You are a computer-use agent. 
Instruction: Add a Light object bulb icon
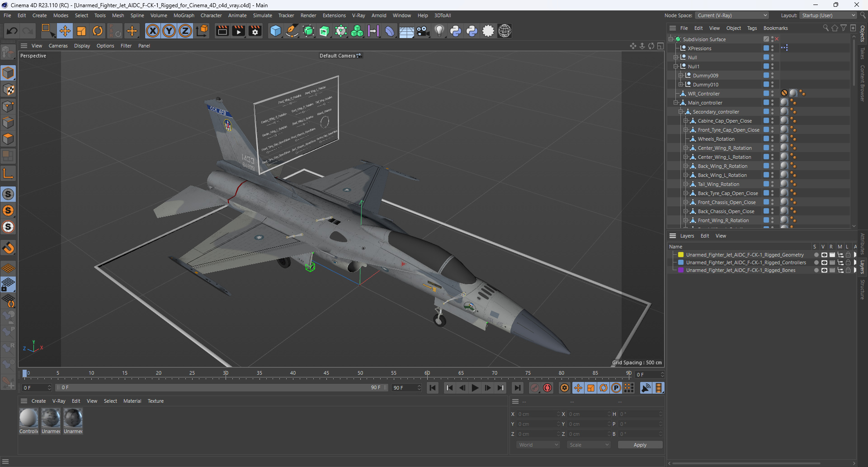[439, 31]
